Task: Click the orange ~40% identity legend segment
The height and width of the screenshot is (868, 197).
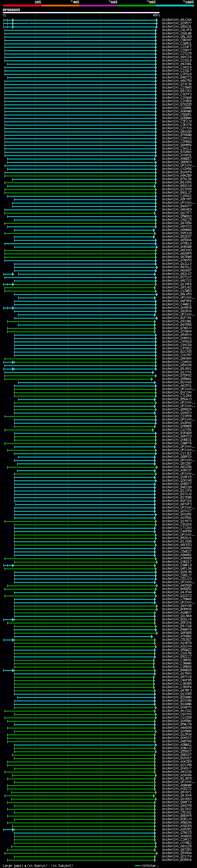Action: 60,6
